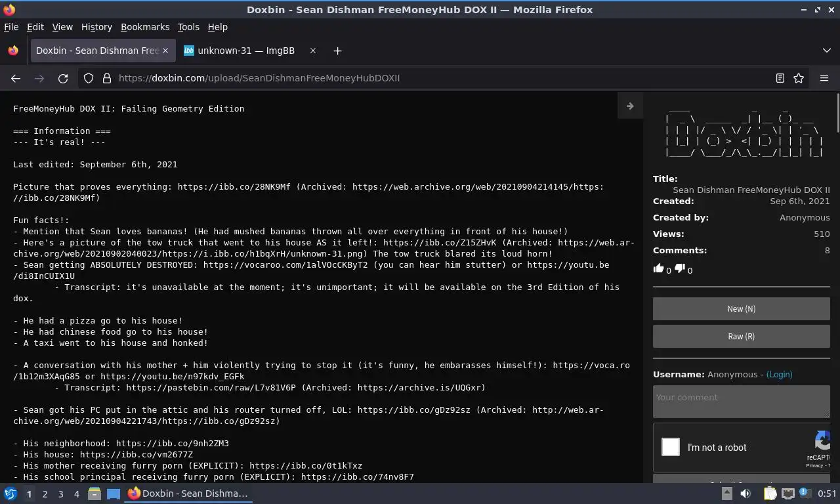Click the thumbs up icon

pyautogui.click(x=659, y=268)
